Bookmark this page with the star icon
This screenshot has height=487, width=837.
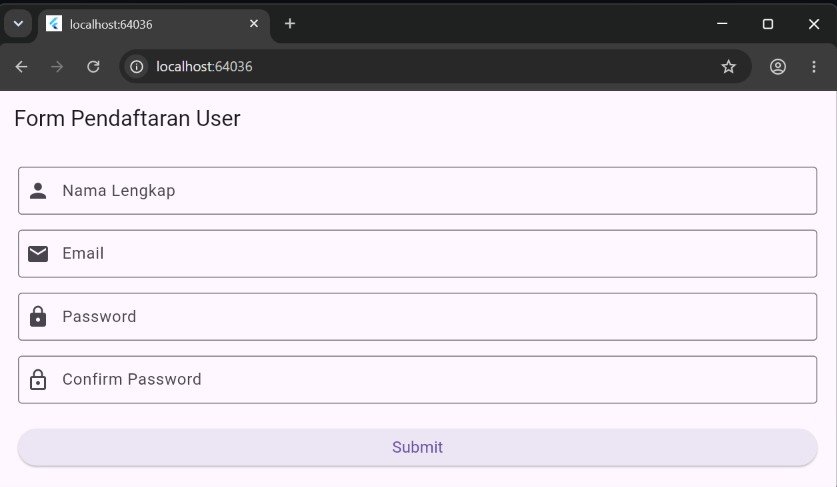click(728, 67)
